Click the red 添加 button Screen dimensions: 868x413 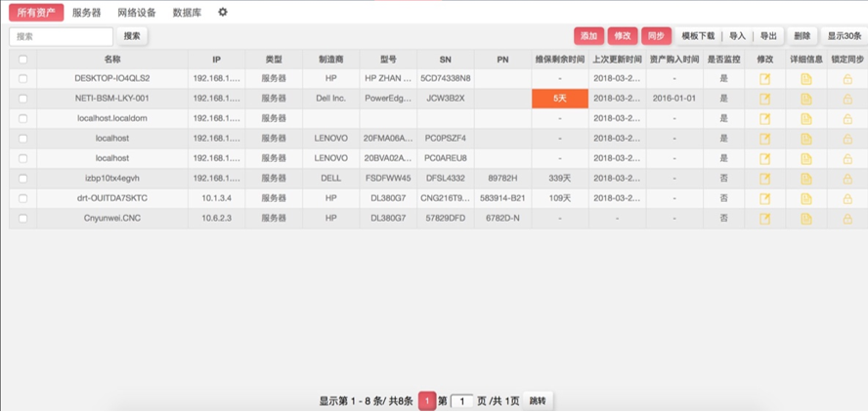[588, 36]
